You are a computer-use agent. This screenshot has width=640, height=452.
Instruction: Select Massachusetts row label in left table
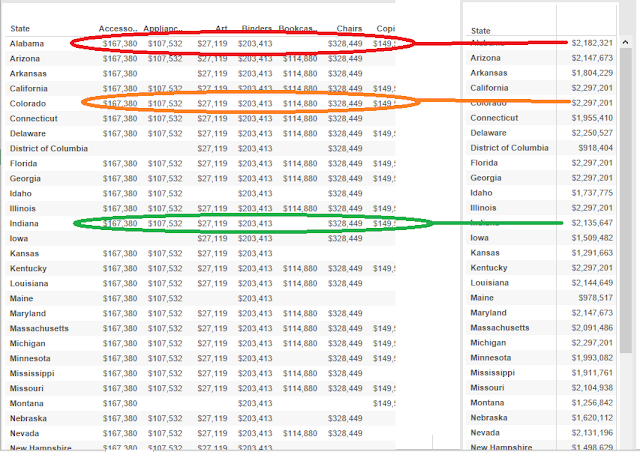pyautogui.click(x=39, y=328)
